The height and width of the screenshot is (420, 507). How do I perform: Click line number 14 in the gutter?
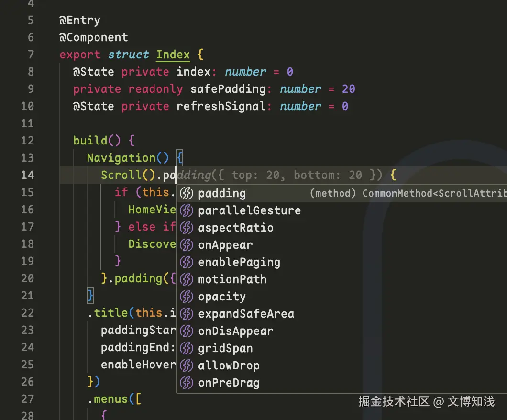(27, 175)
